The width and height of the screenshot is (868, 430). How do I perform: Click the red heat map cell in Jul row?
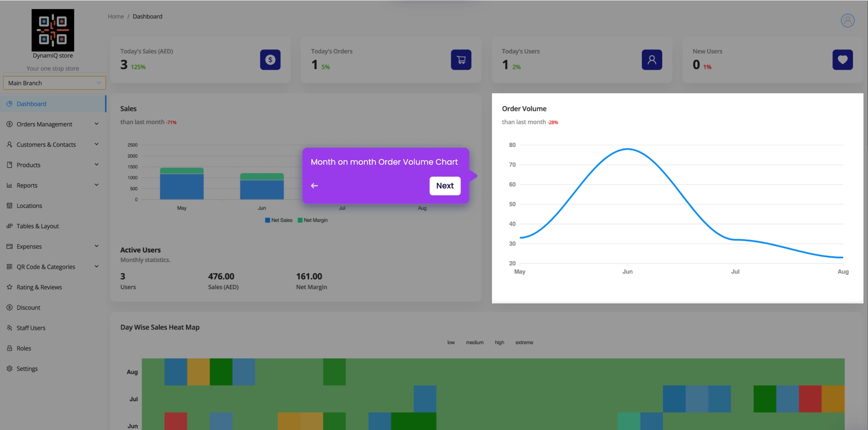(810, 399)
